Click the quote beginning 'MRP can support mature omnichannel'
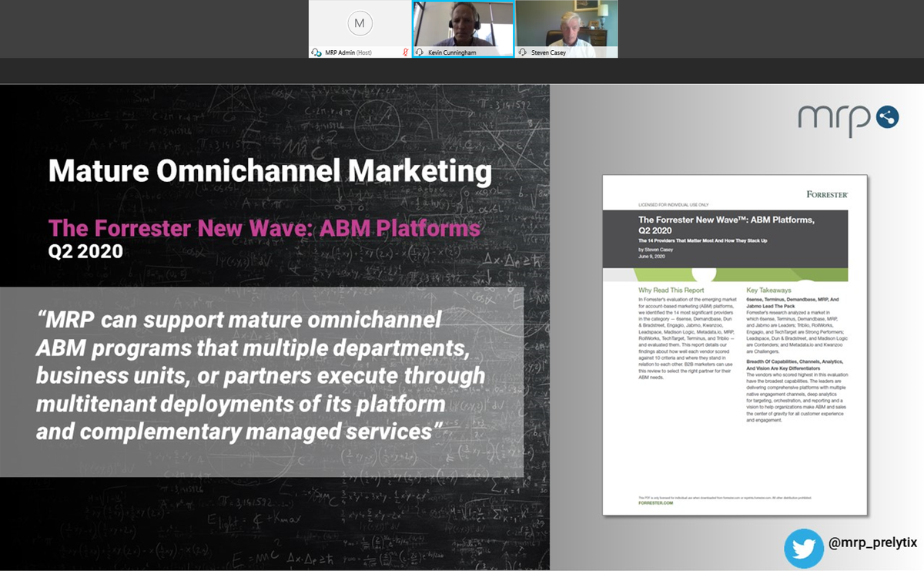Viewport: 924px width, 571px height. 261,374
